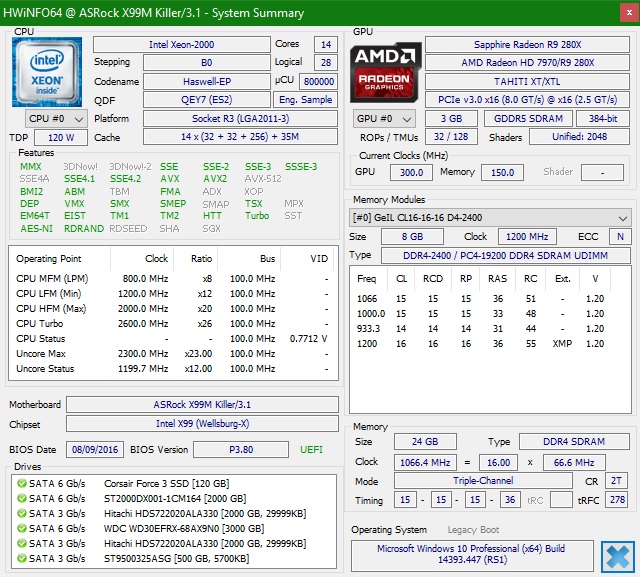This screenshot has height=577, width=640.
Task: Click the Legacy Boot label
Action: point(473,530)
